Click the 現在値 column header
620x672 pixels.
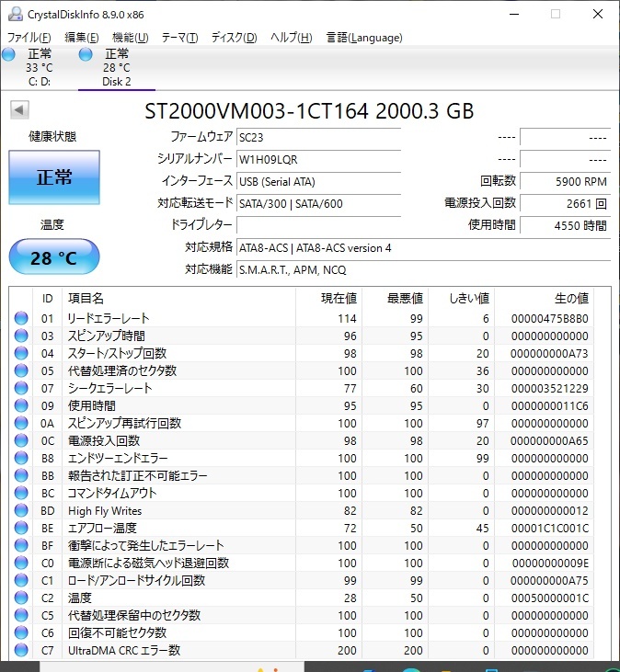328,298
